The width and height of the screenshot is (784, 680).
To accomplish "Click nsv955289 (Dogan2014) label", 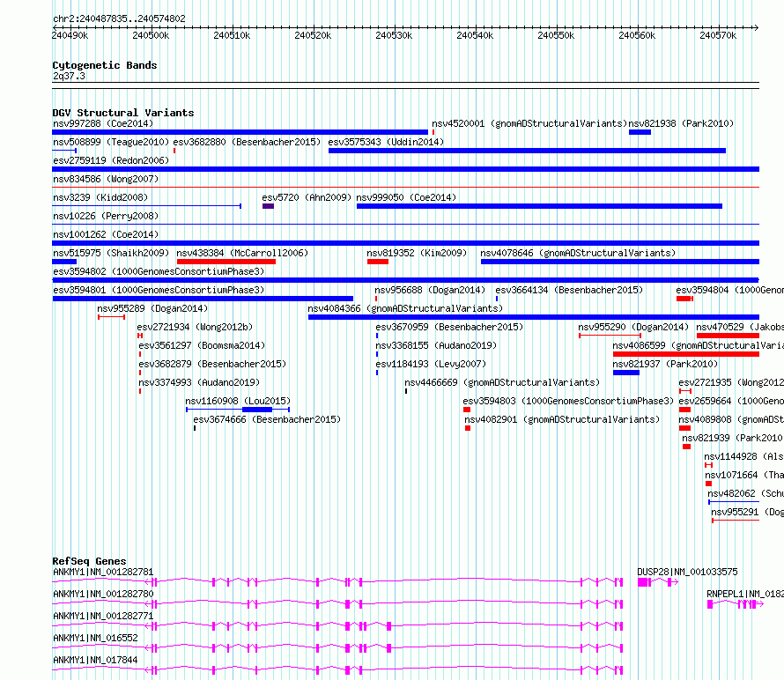I will [x=152, y=308].
